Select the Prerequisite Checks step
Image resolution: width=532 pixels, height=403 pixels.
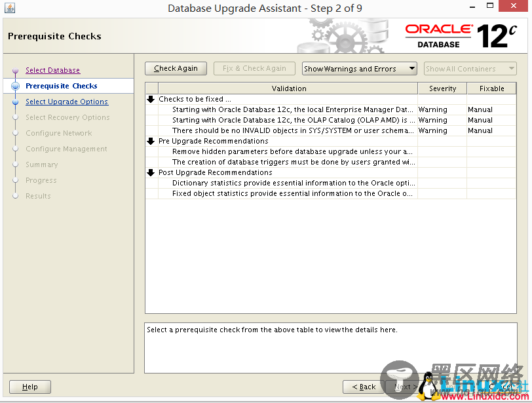(x=62, y=86)
